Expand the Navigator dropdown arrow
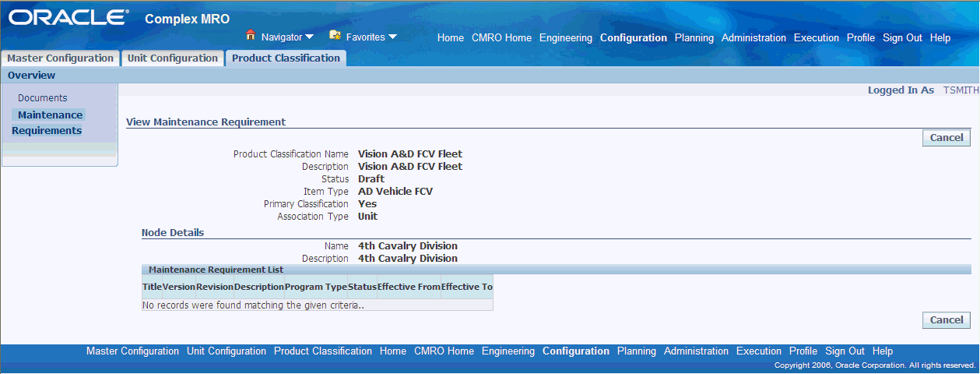The image size is (980, 374). (309, 37)
